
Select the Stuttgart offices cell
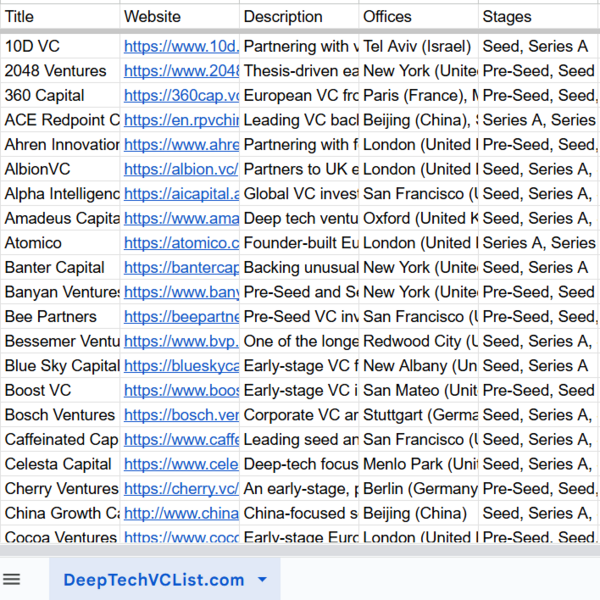pos(418,414)
